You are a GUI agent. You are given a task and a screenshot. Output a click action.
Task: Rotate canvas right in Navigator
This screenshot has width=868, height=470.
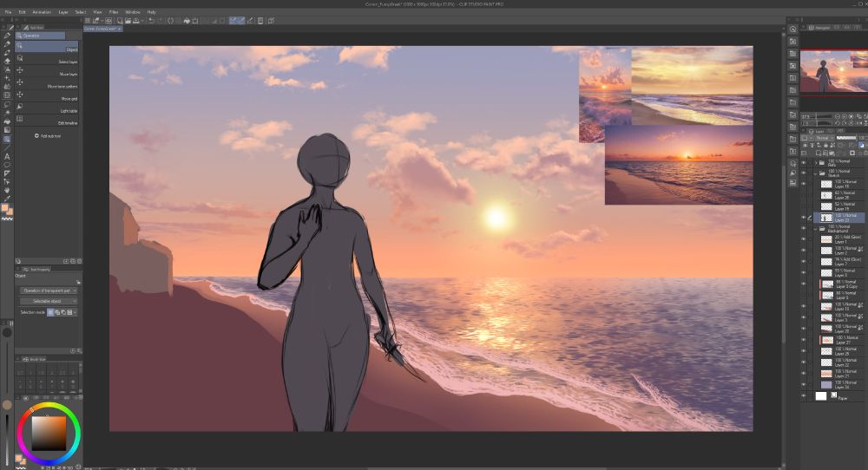click(844, 123)
